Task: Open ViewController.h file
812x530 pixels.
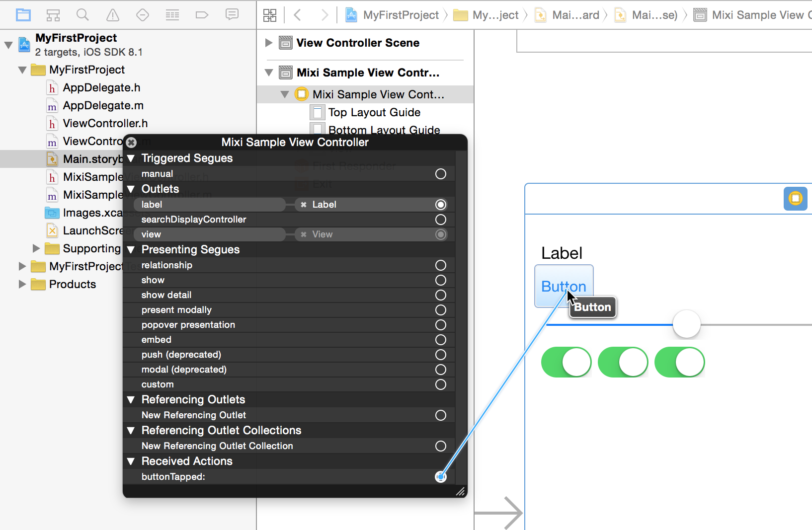Action: pyautogui.click(x=105, y=124)
